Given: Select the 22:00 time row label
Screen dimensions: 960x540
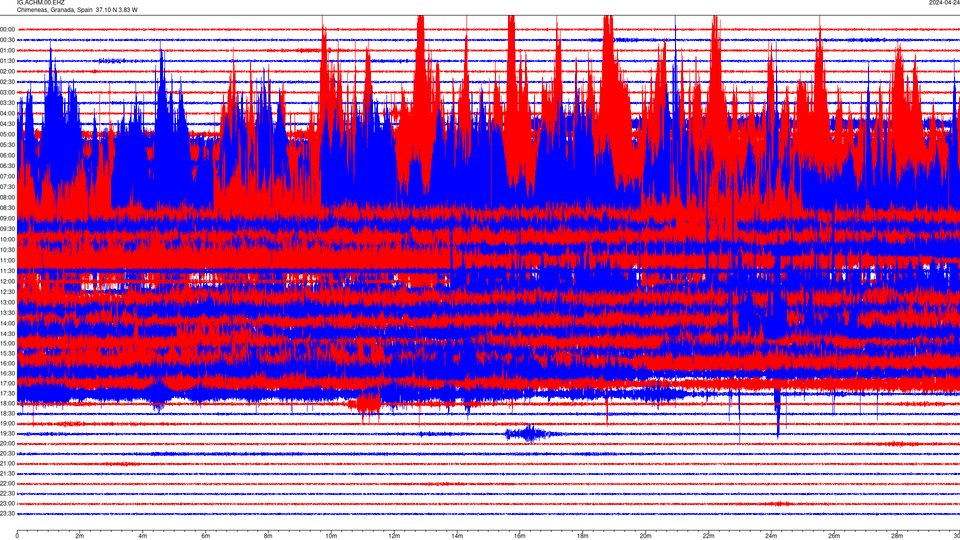Looking at the screenshot, I should pos(7,484).
